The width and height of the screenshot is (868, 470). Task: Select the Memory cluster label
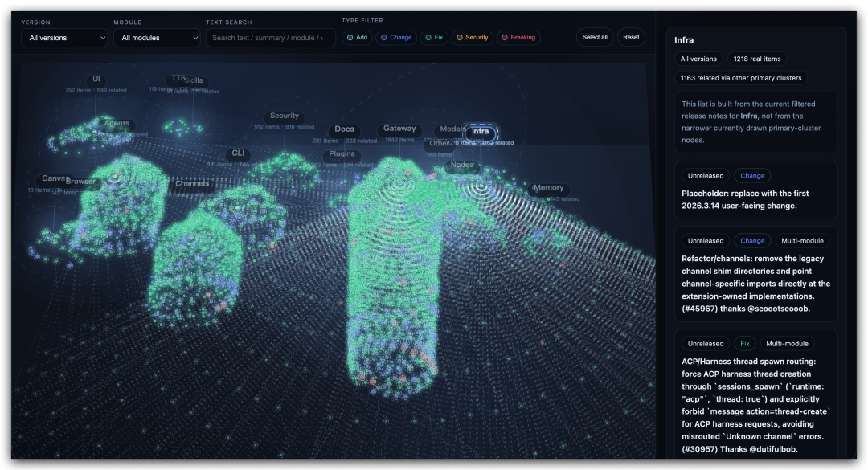[x=548, y=188]
